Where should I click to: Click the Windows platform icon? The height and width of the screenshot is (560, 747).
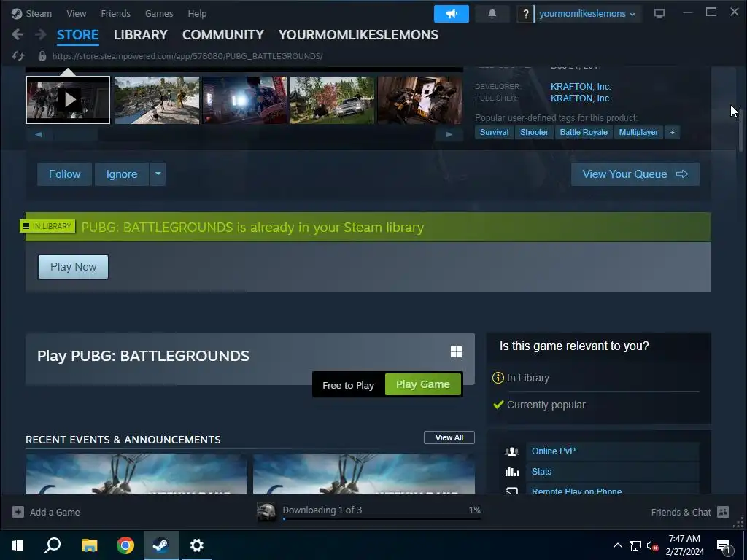456,352
